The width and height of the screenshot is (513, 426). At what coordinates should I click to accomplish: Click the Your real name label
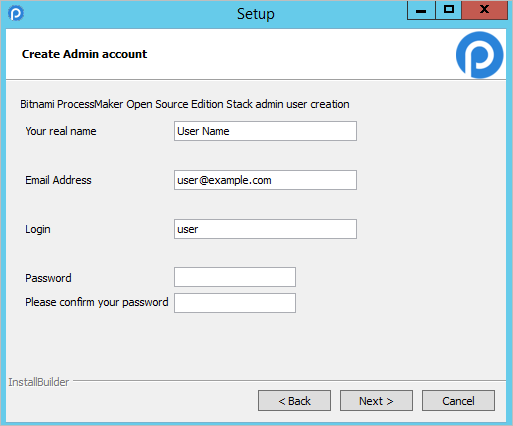tap(61, 131)
